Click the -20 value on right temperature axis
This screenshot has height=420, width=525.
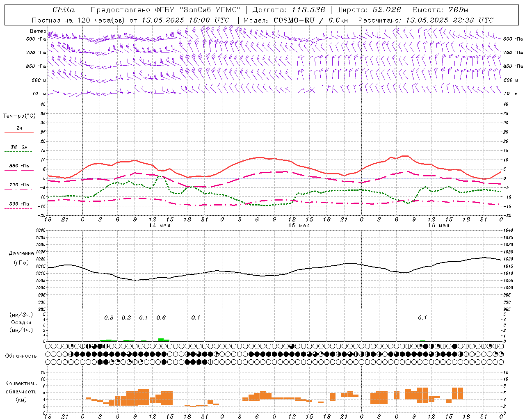(507, 215)
